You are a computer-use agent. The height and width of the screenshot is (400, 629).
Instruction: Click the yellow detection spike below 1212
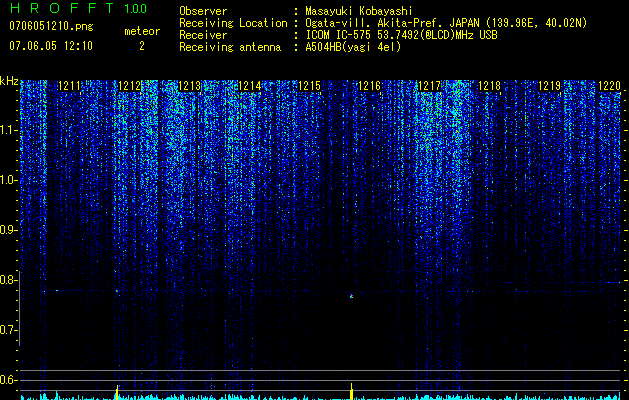[117, 392]
